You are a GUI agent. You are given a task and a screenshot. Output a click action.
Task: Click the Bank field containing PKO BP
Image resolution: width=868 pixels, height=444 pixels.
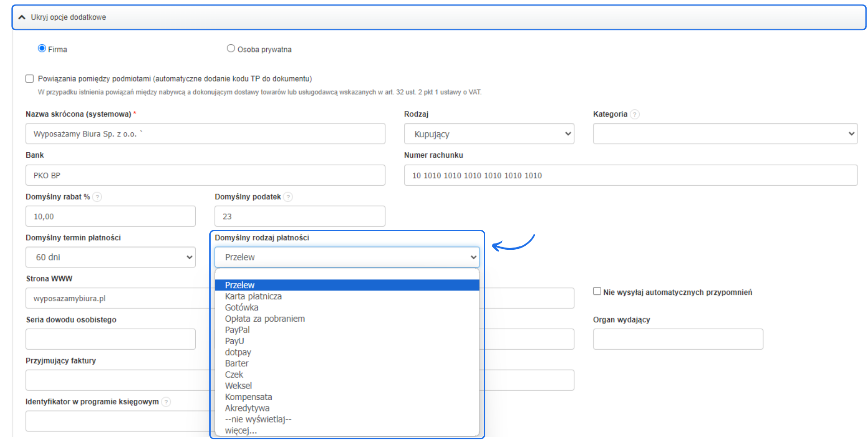(205, 175)
